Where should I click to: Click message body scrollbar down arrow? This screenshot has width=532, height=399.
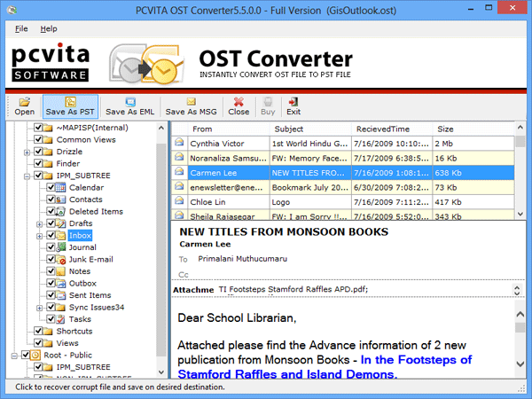[x=520, y=364]
